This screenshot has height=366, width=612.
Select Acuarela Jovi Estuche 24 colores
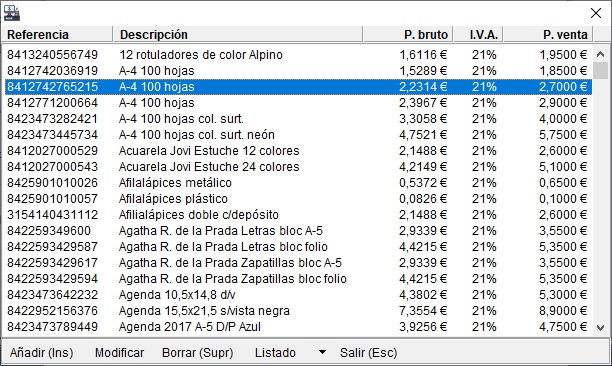(299, 167)
